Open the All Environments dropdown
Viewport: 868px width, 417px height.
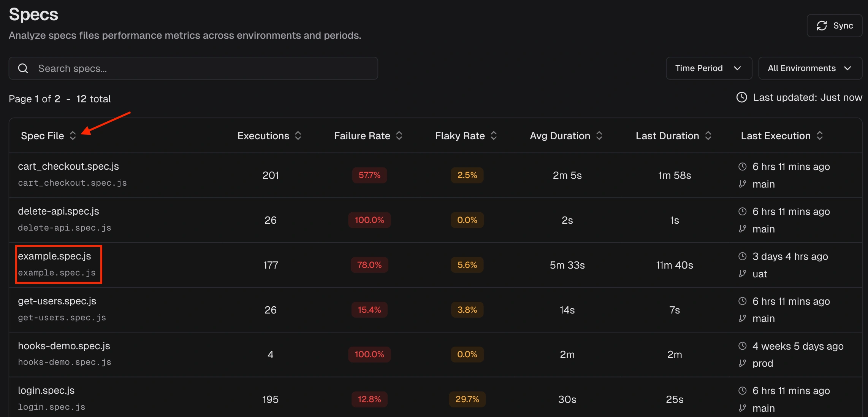pos(810,68)
